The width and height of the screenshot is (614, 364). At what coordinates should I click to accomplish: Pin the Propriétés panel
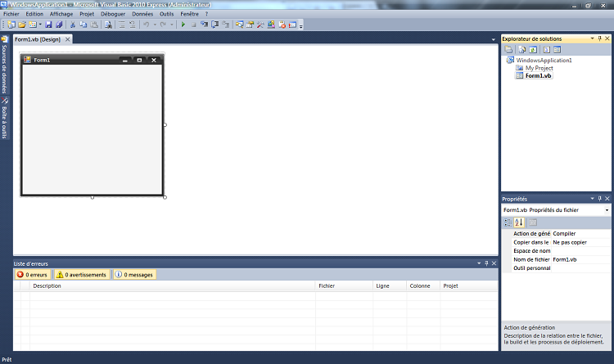click(599, 199)
